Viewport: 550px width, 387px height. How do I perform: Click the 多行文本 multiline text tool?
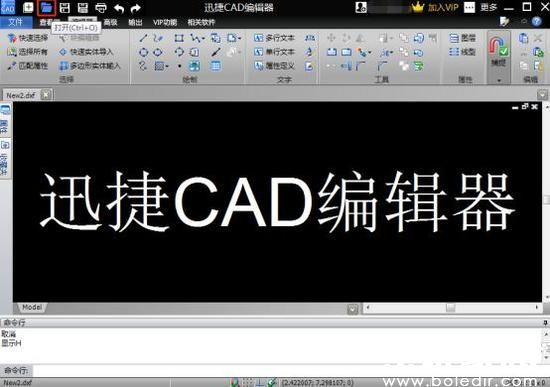coord(274,38)
